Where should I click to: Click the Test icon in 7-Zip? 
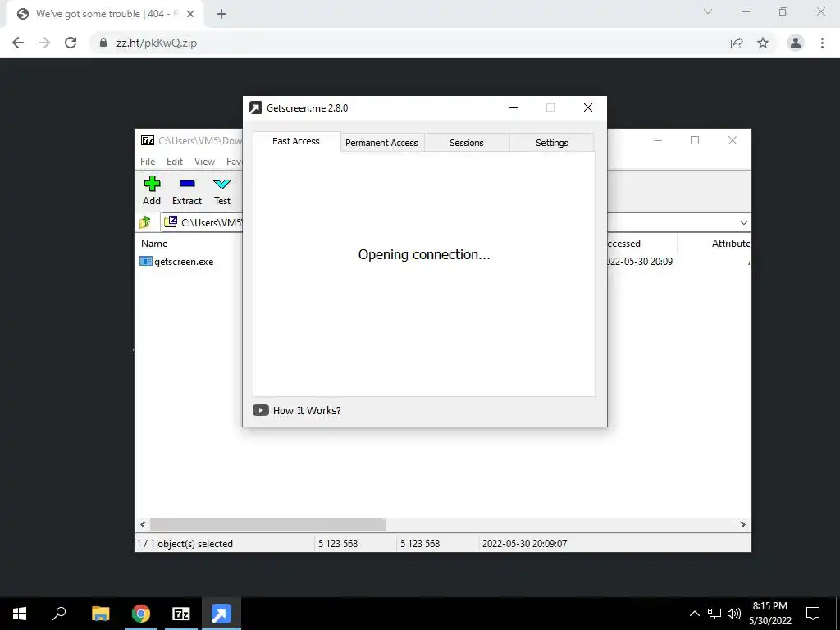[x=222, y=185]
